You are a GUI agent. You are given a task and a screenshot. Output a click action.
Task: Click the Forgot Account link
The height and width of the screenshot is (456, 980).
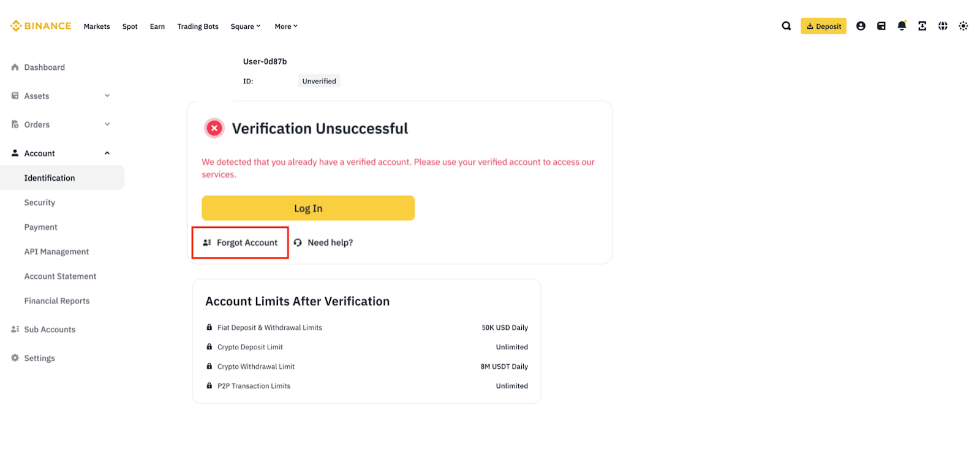pos(241,243)
